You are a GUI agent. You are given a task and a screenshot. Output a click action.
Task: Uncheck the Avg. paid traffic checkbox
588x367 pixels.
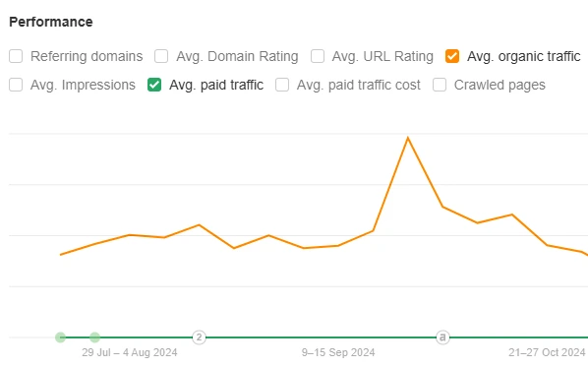[x=154, y=85]
